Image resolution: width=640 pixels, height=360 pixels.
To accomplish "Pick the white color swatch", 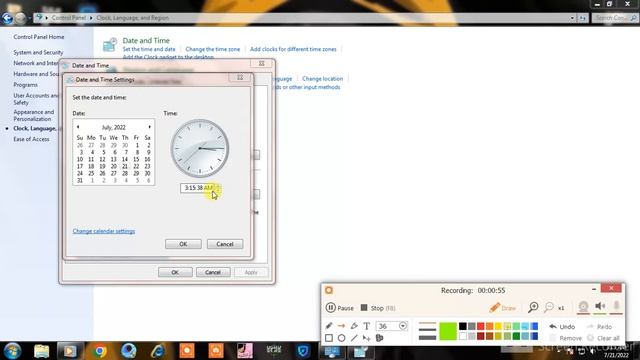I will click(462, 336).
